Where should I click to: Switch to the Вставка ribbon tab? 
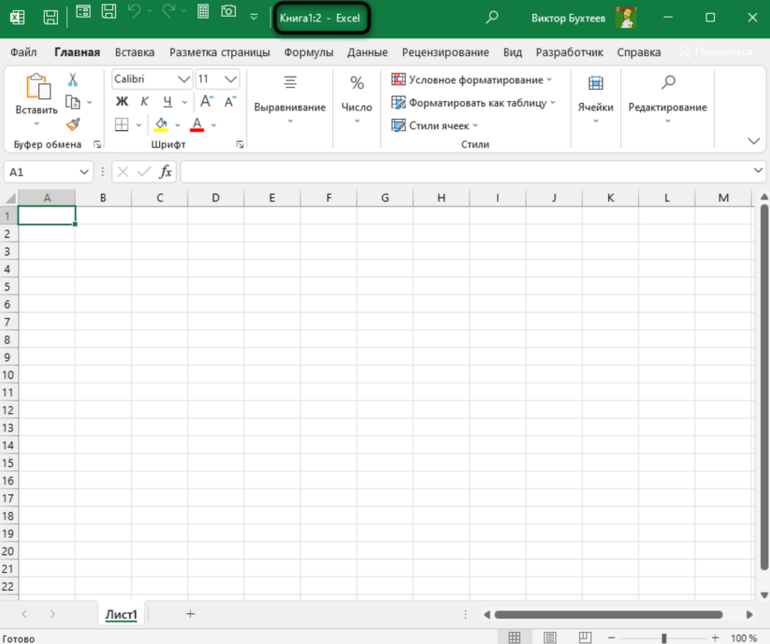(134, 52)
